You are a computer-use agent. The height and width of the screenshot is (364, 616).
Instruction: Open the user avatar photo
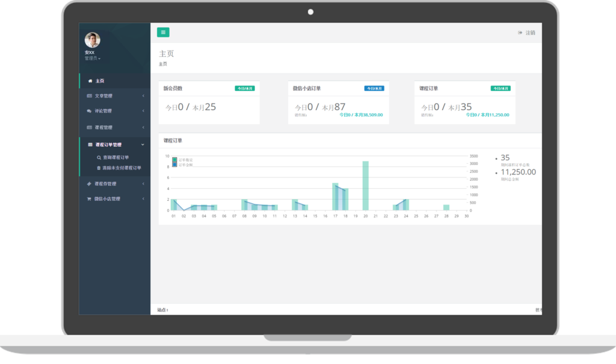click(x=92, y=40)
